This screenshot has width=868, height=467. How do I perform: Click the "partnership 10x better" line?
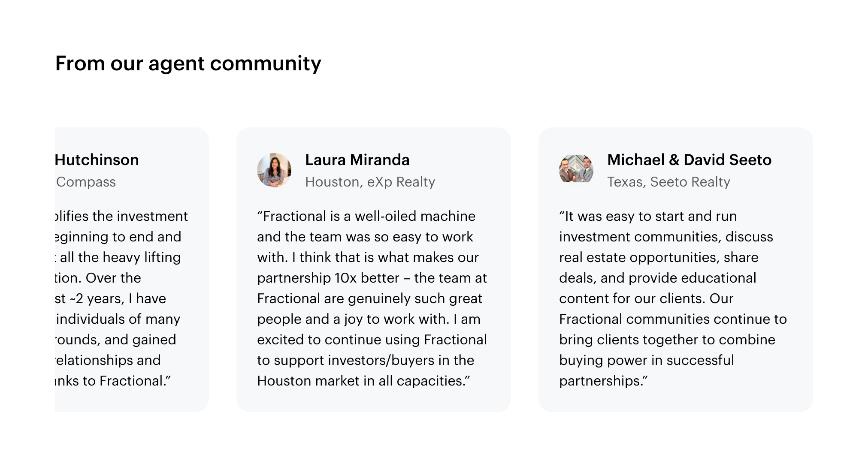[372, 278]
